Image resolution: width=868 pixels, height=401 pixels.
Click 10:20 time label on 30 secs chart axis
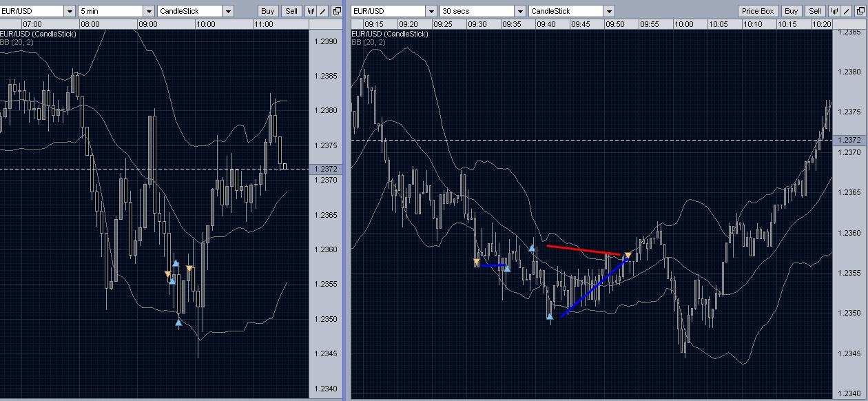(821, 24)
